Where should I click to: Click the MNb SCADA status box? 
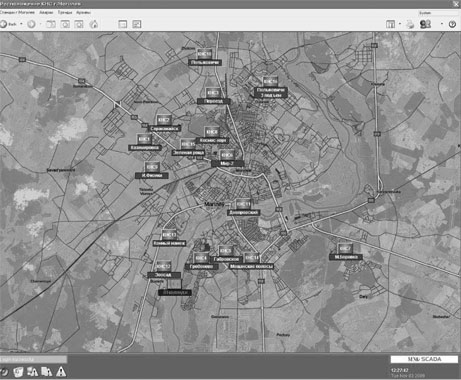pyautogui.click(x=424, y=359)
